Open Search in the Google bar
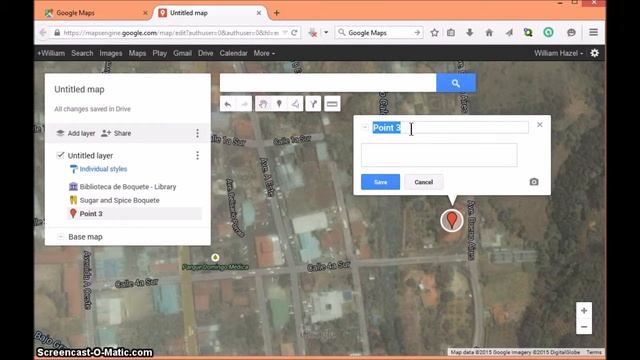This screenshot has width=640, height=360. [x=82, y=53]
